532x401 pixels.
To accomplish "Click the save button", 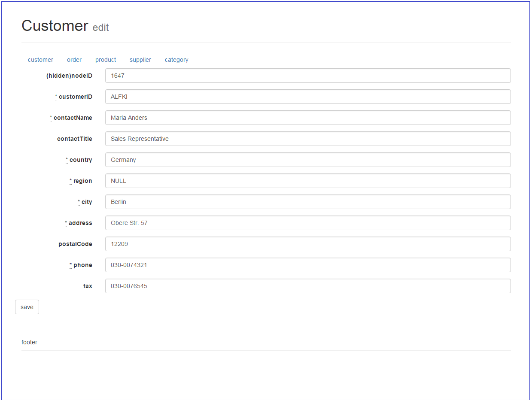I will pos(27,307).
